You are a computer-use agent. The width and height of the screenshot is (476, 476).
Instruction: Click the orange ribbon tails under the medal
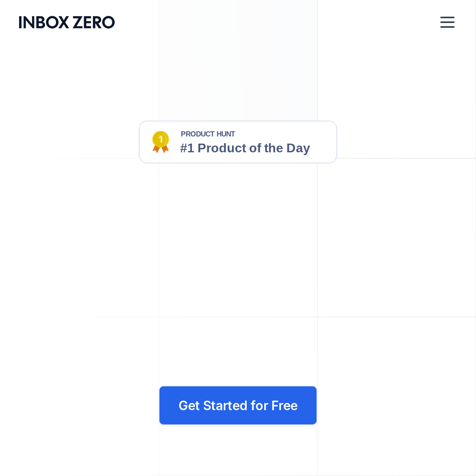tap(161, 150)
